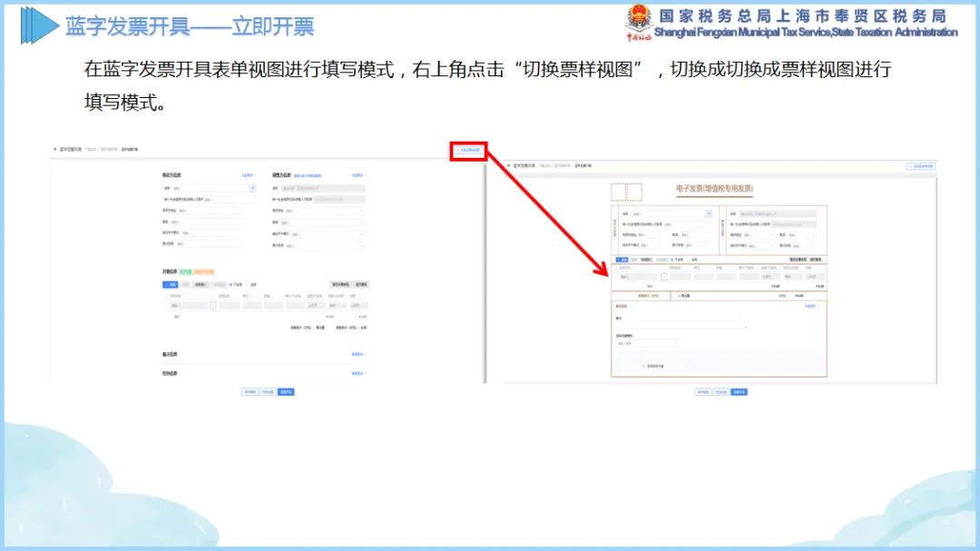Click rightmost grey toolbar button in right item toolbar
The image size is (980, 551).
click(817, 260)
